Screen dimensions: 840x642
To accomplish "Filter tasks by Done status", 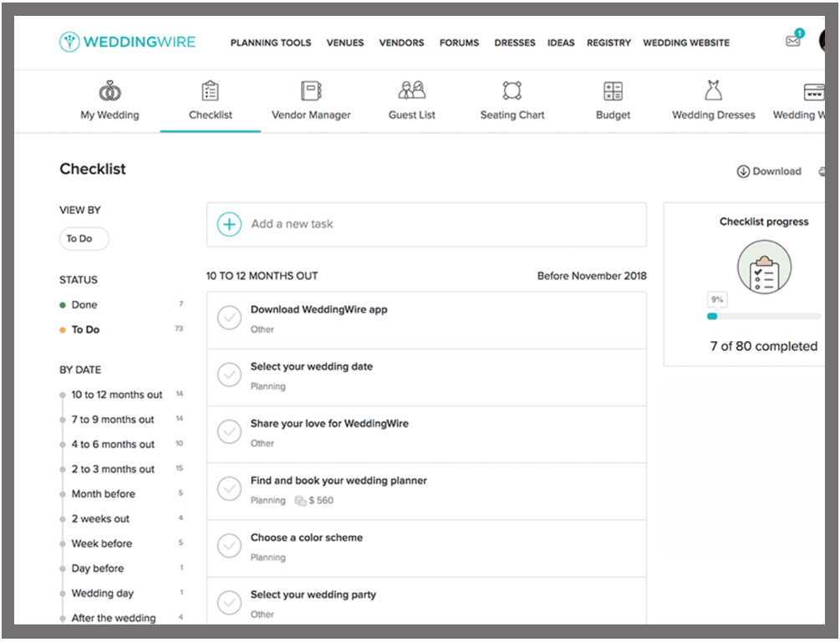I will click(x=84, y=305).
